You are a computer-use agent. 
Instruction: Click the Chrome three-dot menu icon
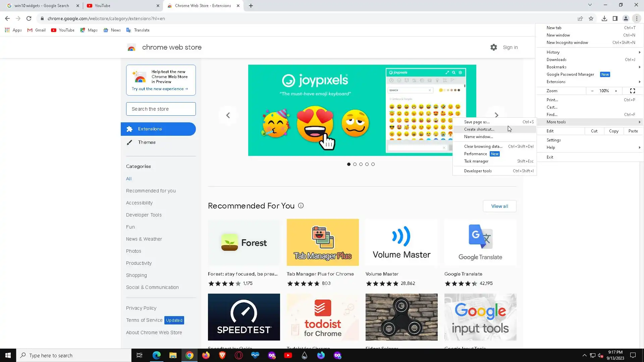click(x=636, y=18)
